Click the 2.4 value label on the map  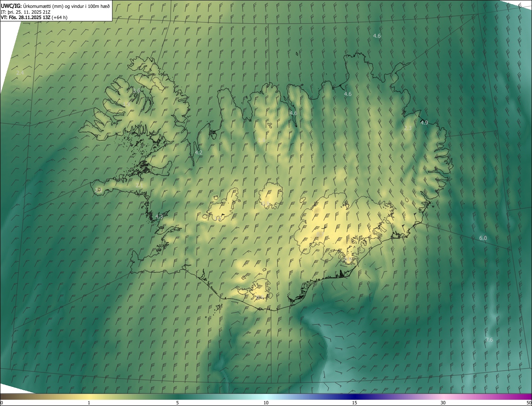20,73
